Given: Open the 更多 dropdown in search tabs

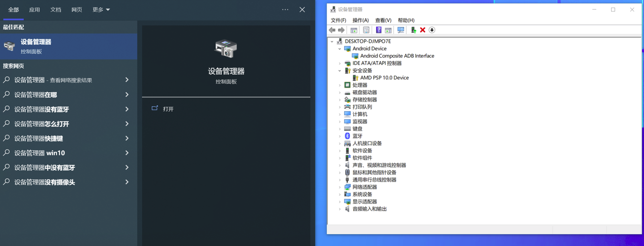Looking at the screenshot, I should 101,10.
